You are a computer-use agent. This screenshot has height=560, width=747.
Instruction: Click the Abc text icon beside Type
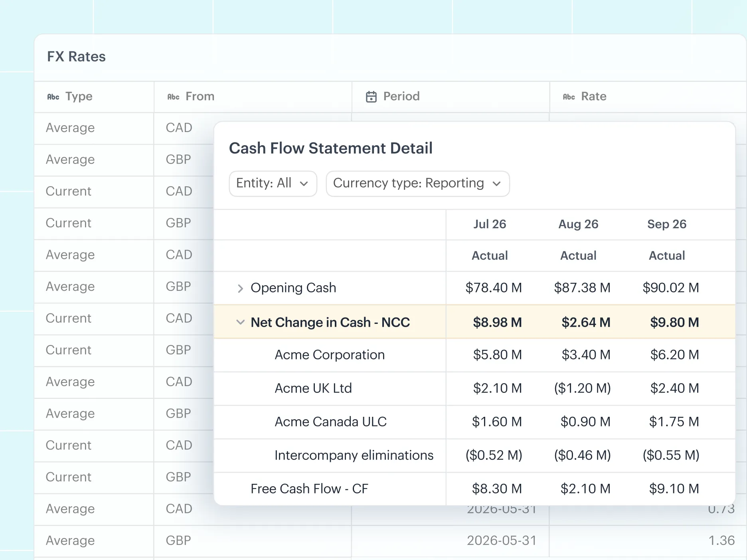pos(53,97)
